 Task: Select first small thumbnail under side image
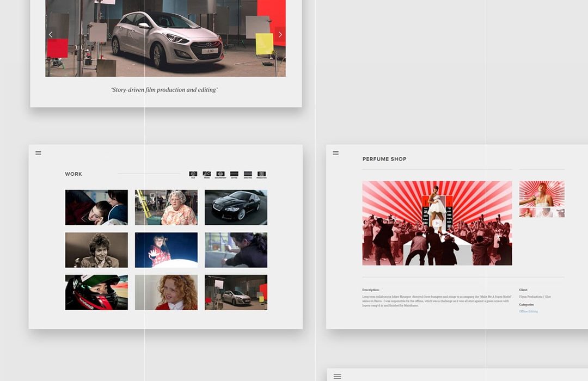tap(526, 213)
